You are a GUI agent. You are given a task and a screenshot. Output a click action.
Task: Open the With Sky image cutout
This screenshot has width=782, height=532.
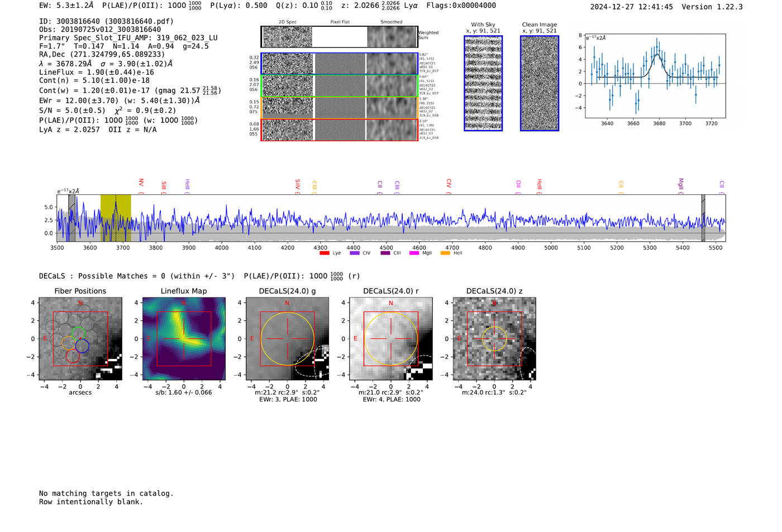[x=483, y=83]
